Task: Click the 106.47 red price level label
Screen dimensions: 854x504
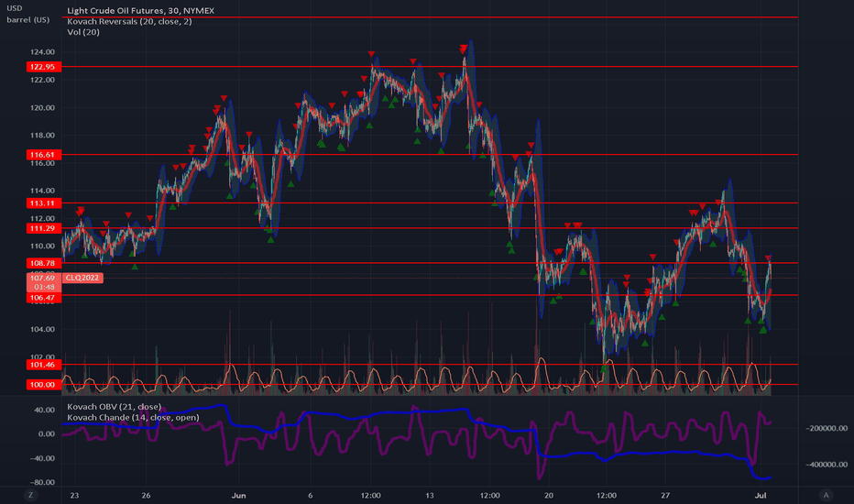Action: coord(43,298)
